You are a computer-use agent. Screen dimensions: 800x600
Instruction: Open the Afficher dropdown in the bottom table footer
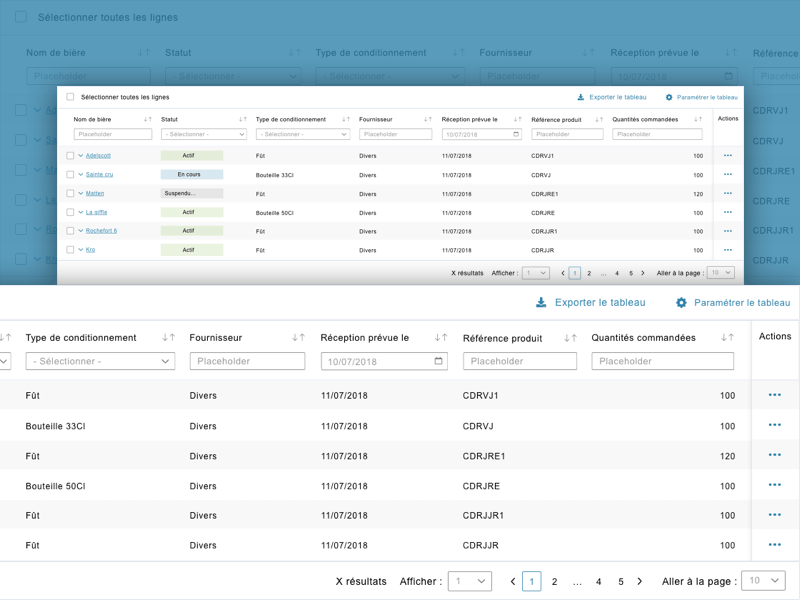pos(469,581)
